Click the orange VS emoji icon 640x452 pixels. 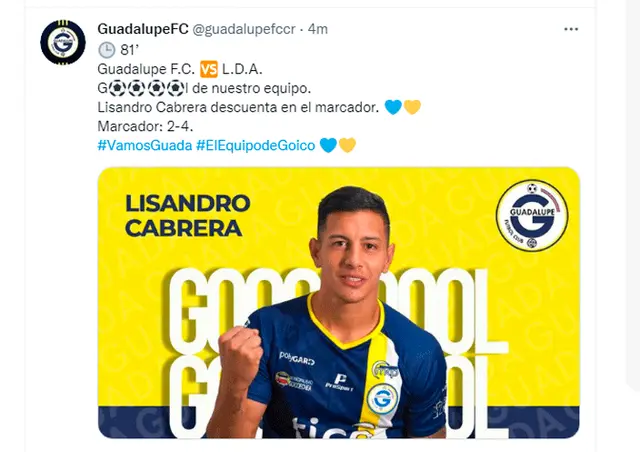(209, 69)
